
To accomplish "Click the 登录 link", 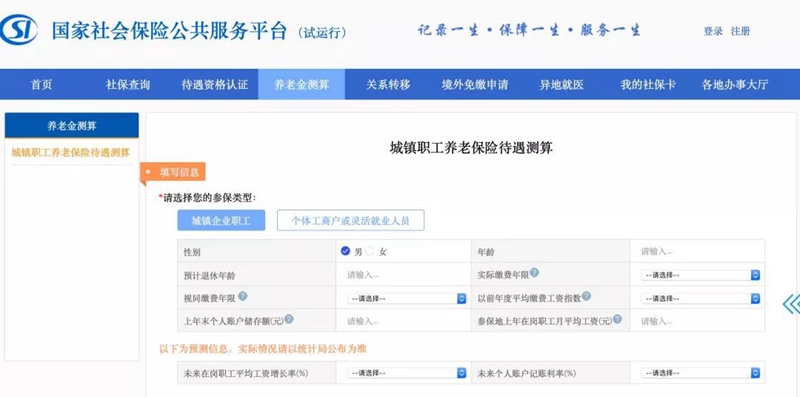I will pos(713,31).
